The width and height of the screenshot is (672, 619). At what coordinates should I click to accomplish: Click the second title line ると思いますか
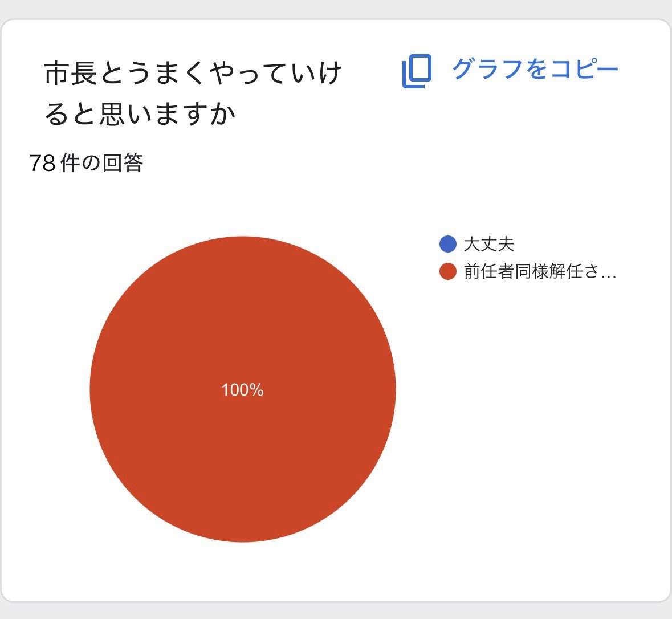coord(140,114)
